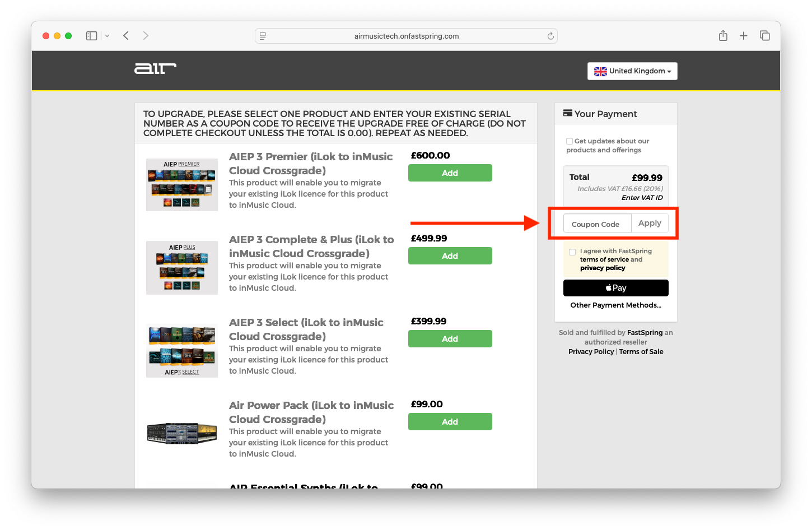Open the privacy policy link in the agreement box
Screen dimensions: 812x530
click(x=603, y=268)
